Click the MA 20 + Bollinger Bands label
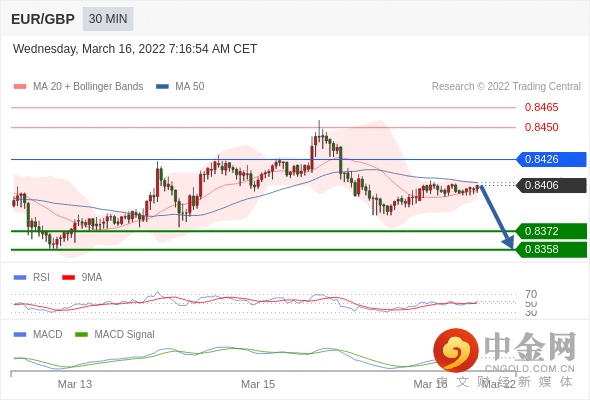Viewport: 590px width, 400px height. click(88, 87)
